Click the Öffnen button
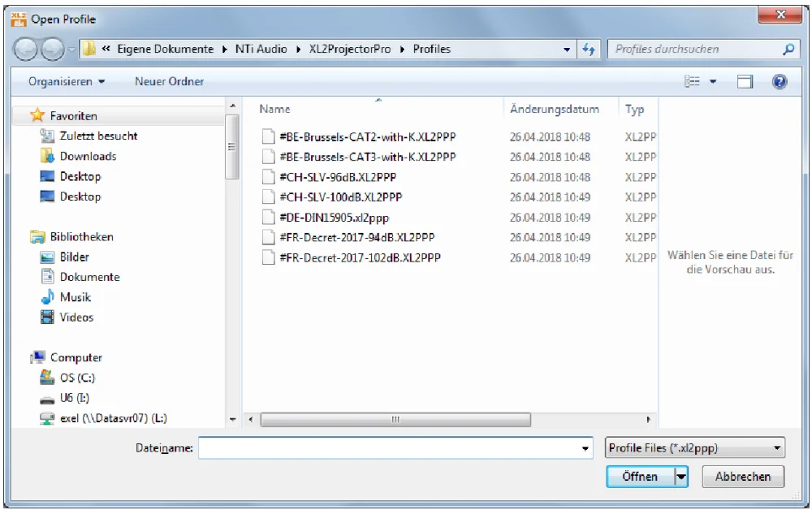 (x=641, y=477)
